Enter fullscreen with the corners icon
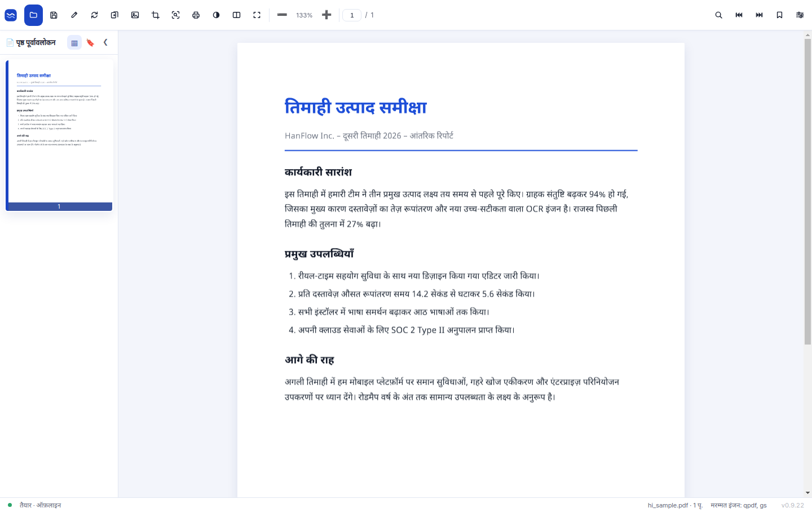The width and height of the screenshot is (812, 512). point(257,15)
